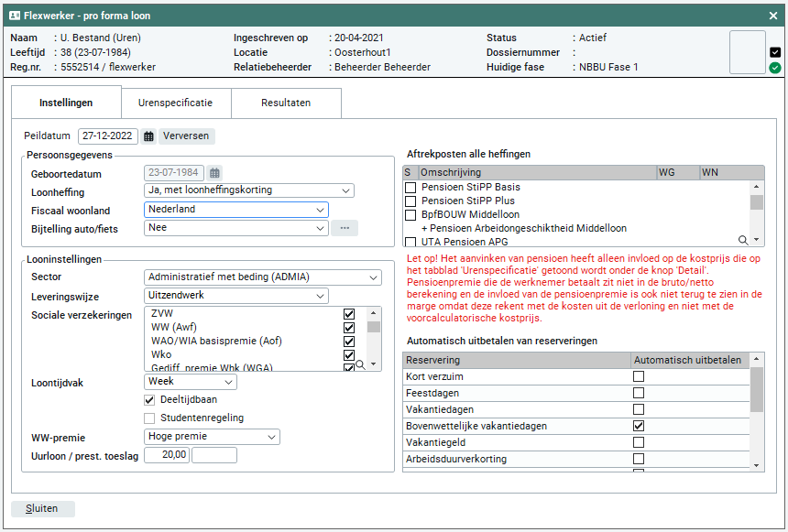
Task: Click the Geboortedatum calendar icon
Action: 214,173
